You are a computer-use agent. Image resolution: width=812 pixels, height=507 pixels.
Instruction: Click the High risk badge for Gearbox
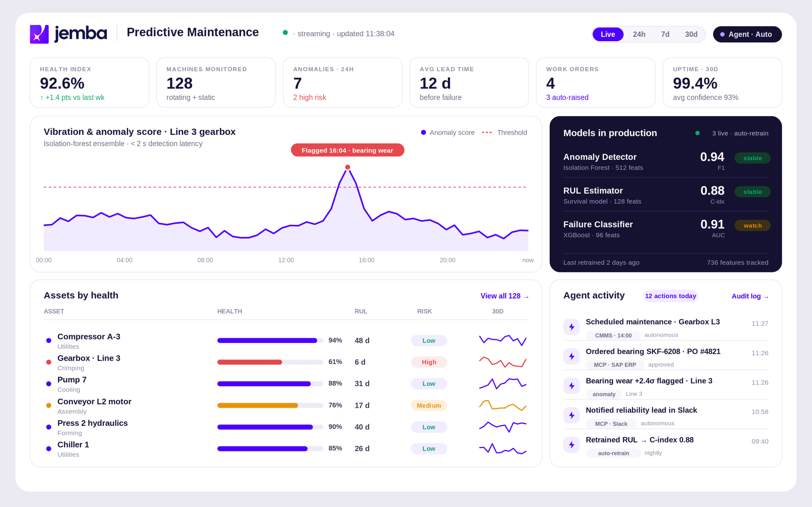(x=429, y=362)
